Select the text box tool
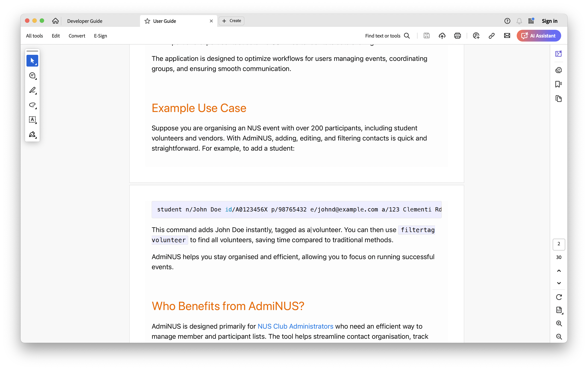Image resolution: width=588 pixels, height=370 pixels. [32, 120]
